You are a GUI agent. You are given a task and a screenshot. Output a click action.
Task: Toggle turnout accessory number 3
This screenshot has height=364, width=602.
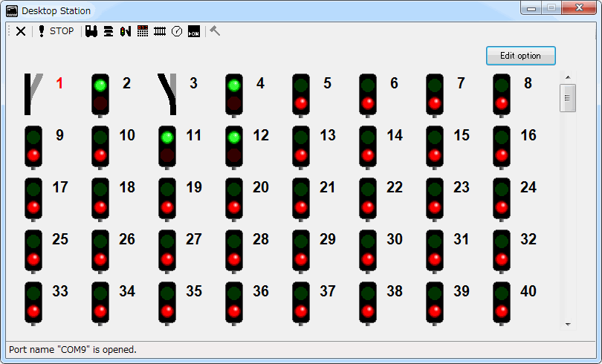point(167,94)
